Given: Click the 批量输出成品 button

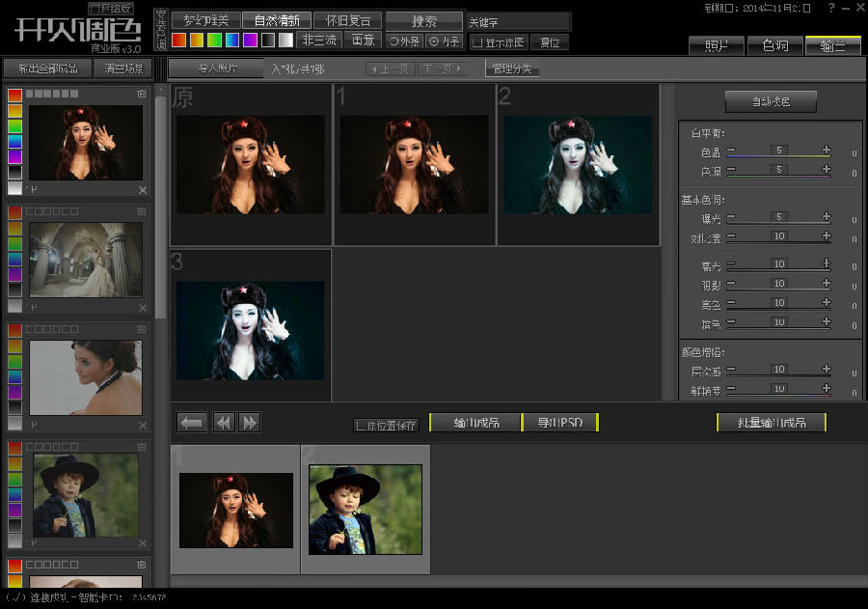Looking at the screenshot, I should tap(771, 423).
